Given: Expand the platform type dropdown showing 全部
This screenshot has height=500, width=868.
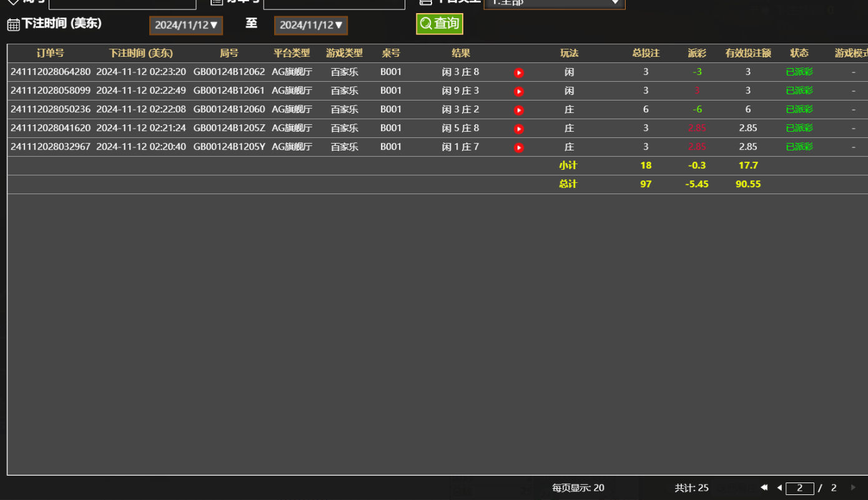Looking at the screenshot, I should click(554, 3).
